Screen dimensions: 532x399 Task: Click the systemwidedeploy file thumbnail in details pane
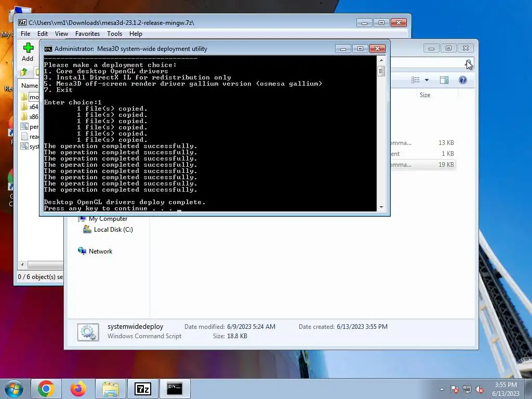(88, 332)
